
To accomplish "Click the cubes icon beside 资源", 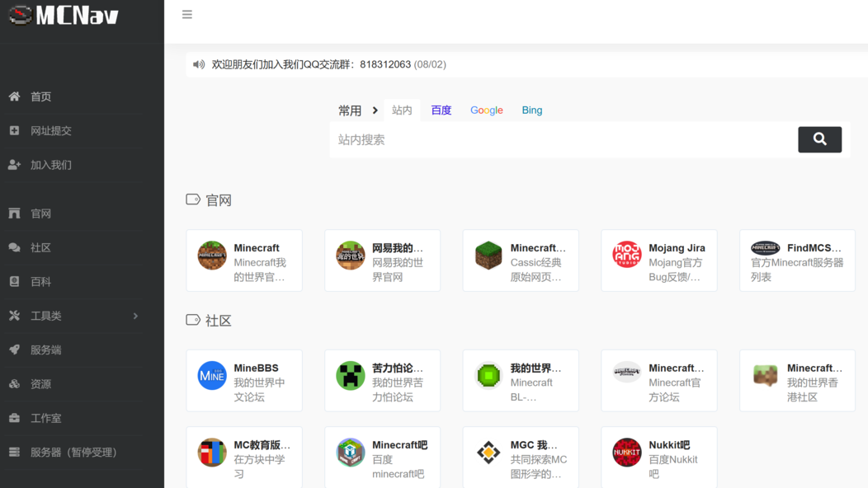I will point(14,384).
